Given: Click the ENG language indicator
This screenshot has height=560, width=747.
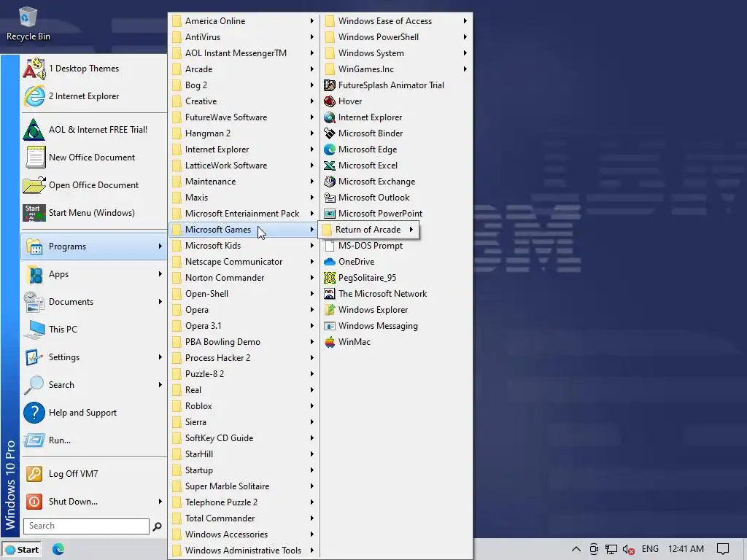Looking at the screenshot, I should click(650, 549).
